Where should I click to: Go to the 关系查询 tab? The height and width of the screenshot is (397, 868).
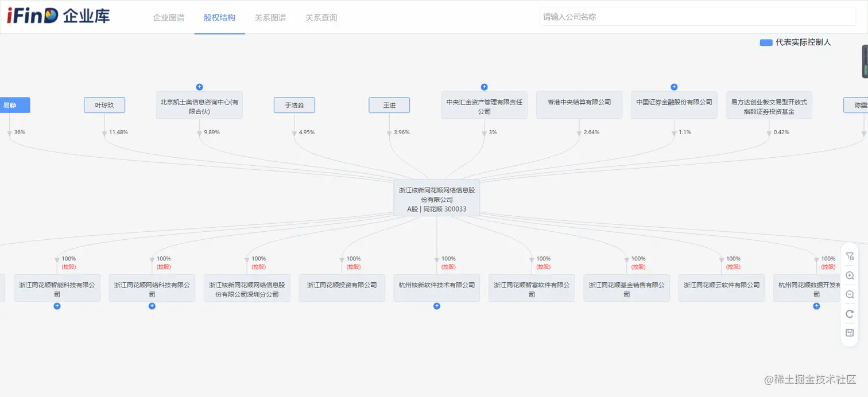tap(321, 18)
